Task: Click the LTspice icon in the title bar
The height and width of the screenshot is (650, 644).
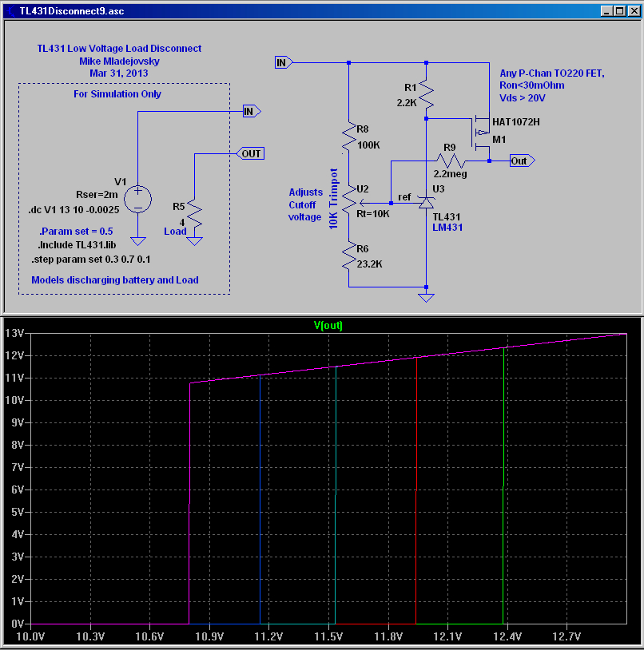Action: (10, 11)
